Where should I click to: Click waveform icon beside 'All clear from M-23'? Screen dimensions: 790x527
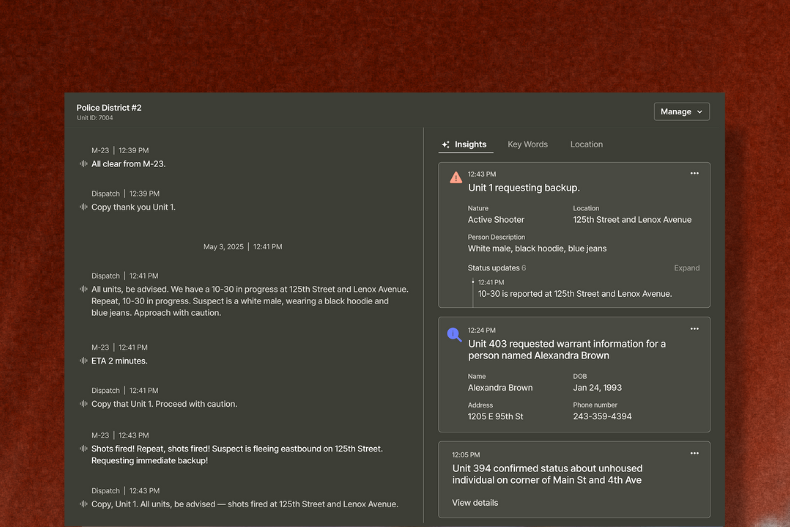tap(84, 164)
